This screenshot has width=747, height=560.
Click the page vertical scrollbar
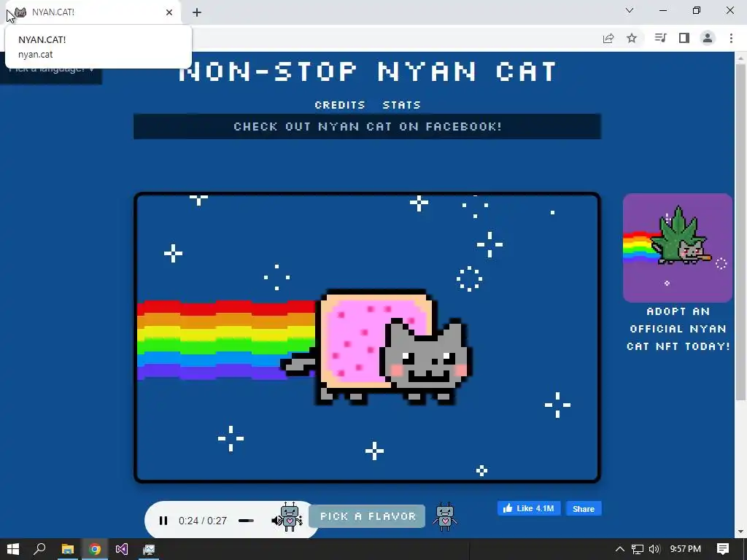(741, 231)
